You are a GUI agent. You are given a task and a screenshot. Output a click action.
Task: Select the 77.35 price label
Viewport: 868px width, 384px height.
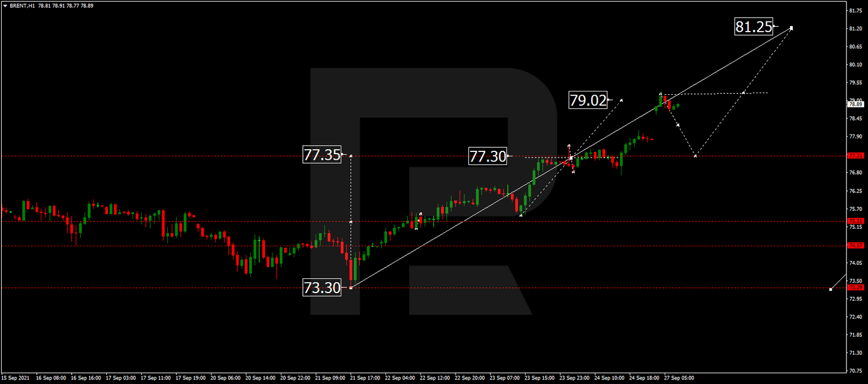pos(322,155)
